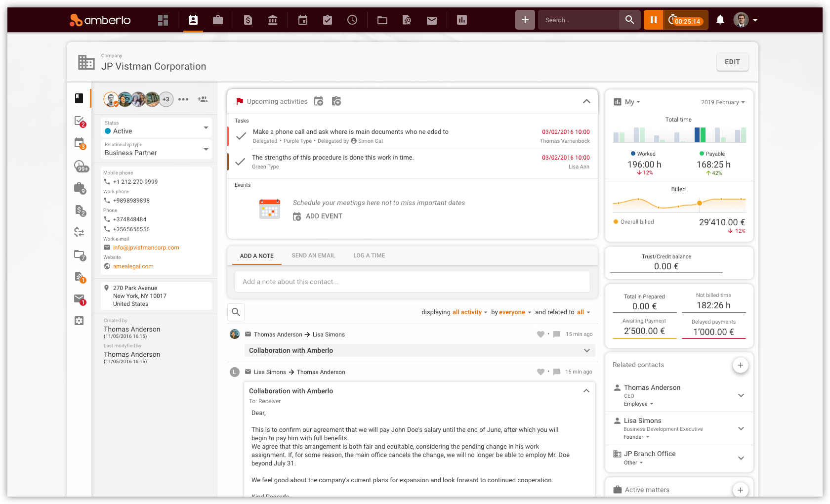Viewport: 830px width, 504px height.
Task: Expand the JP Branch Office related contact
Action: point(741,458)
